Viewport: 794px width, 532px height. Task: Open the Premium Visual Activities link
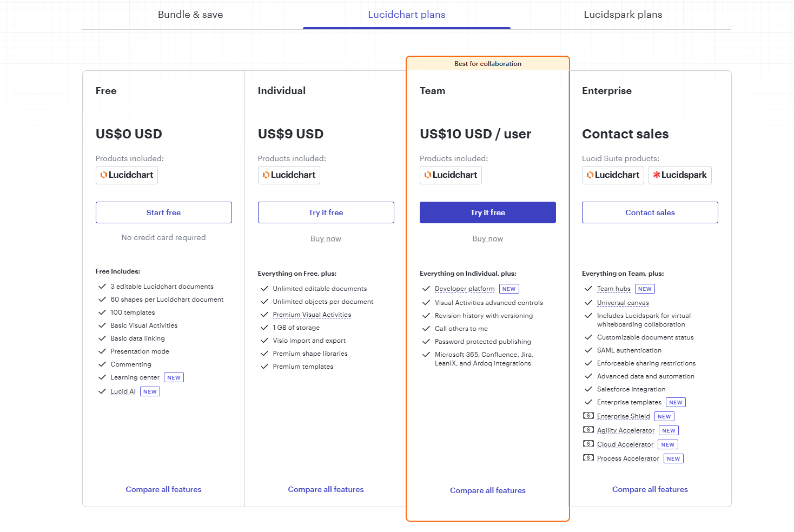click(x=312, y=315)
